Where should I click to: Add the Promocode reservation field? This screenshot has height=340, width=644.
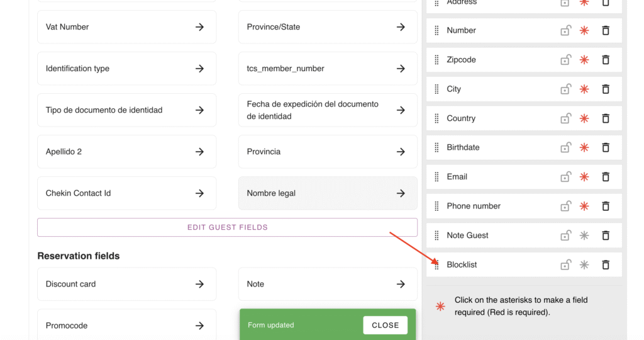click(x=199, y=326)
